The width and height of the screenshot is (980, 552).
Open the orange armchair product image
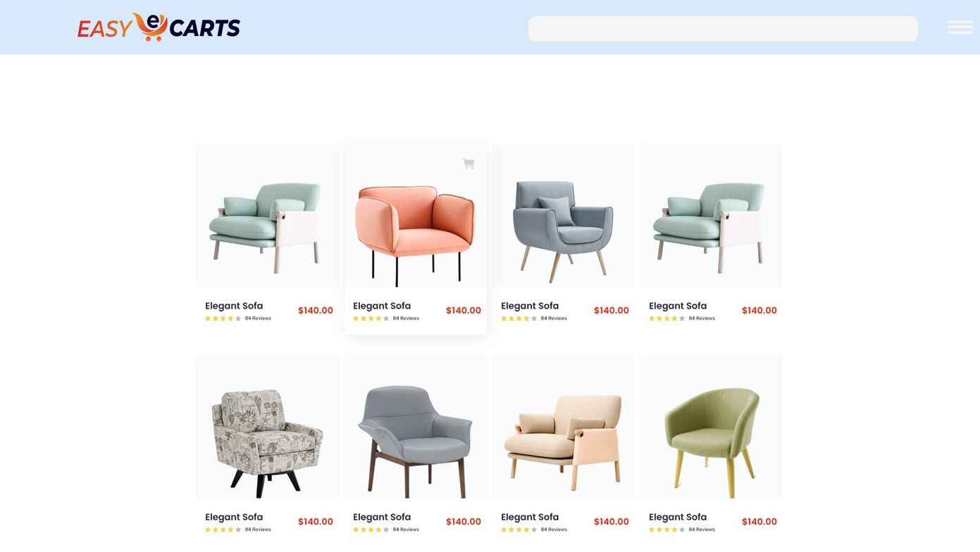pyautogui.click(x=416, y=216)
